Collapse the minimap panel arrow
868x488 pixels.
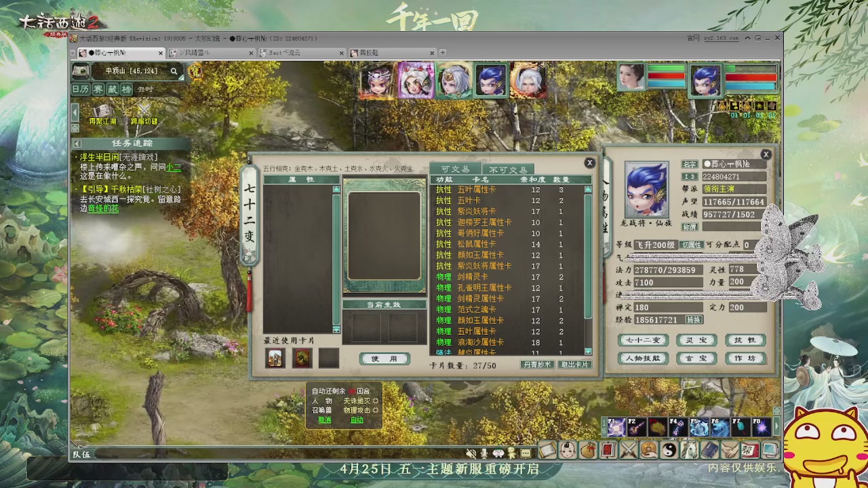(74, 112)
